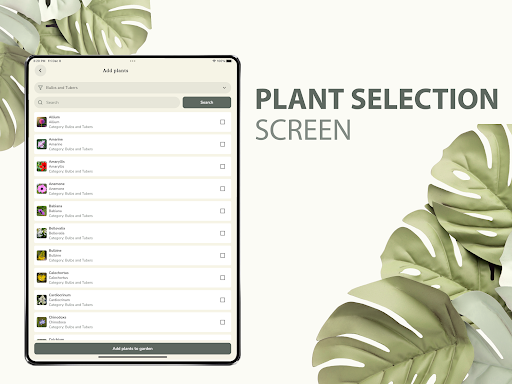Image resolution: width=512 pixels, height=384 pixels.
Task: Check the Babiana checkbox
Action: point(223,211)
